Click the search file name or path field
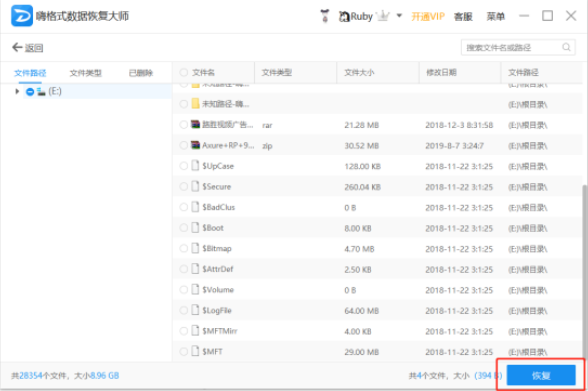 (x=518, y=48)
